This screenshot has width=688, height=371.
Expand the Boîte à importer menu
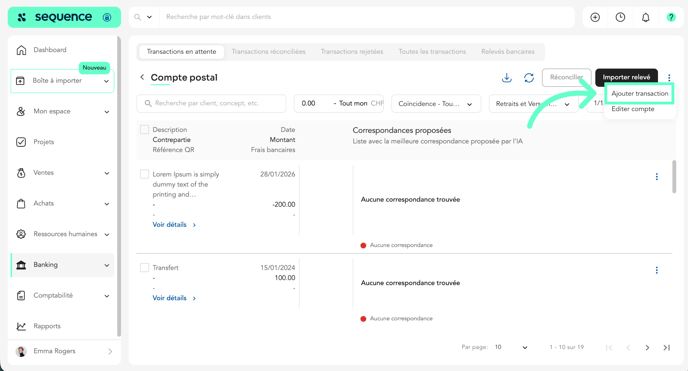pos(106,81)
